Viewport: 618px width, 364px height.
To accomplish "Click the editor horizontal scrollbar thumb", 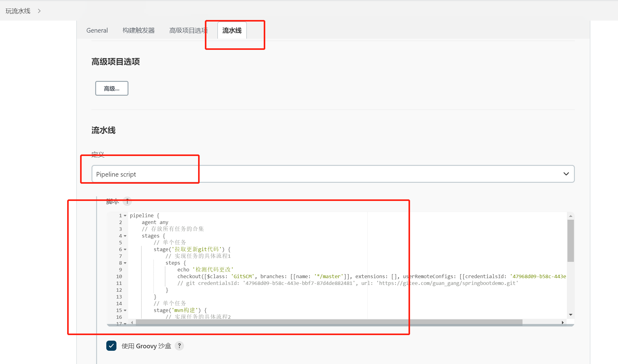I will [328, 322].
